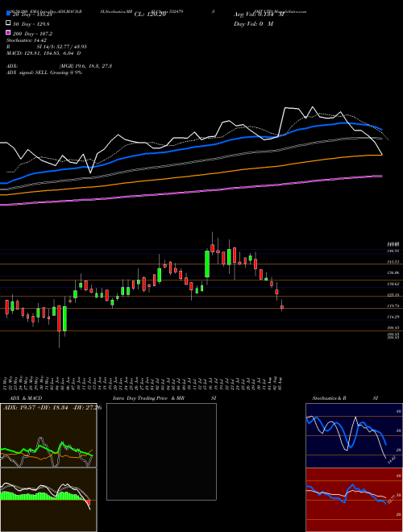Click the MACD values line in header
Screen dimensions: 403x532
click(x=44, y=53)
